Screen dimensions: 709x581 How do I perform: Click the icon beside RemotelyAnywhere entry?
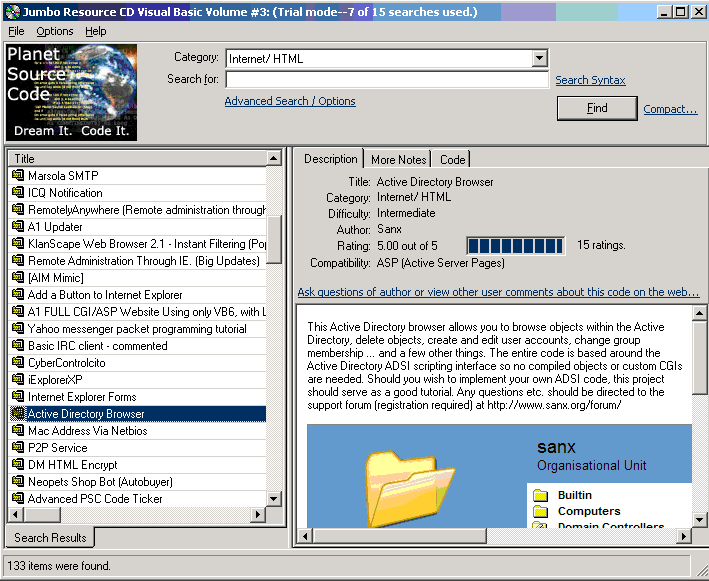pyautogui.click(x=18, y=209)
